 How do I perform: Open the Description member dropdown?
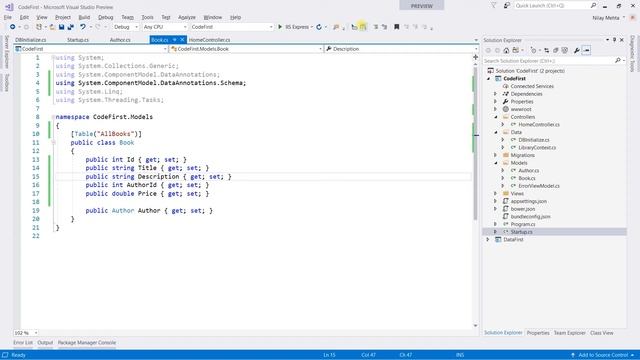tap(401, 49)
